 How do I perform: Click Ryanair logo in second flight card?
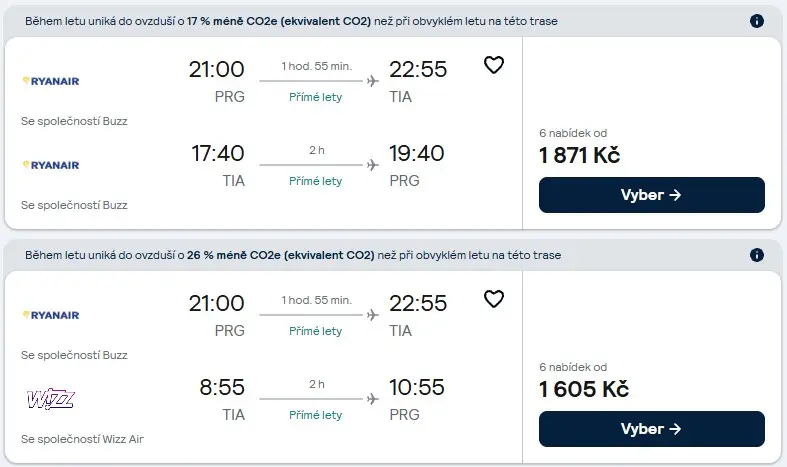click(51, 315)
